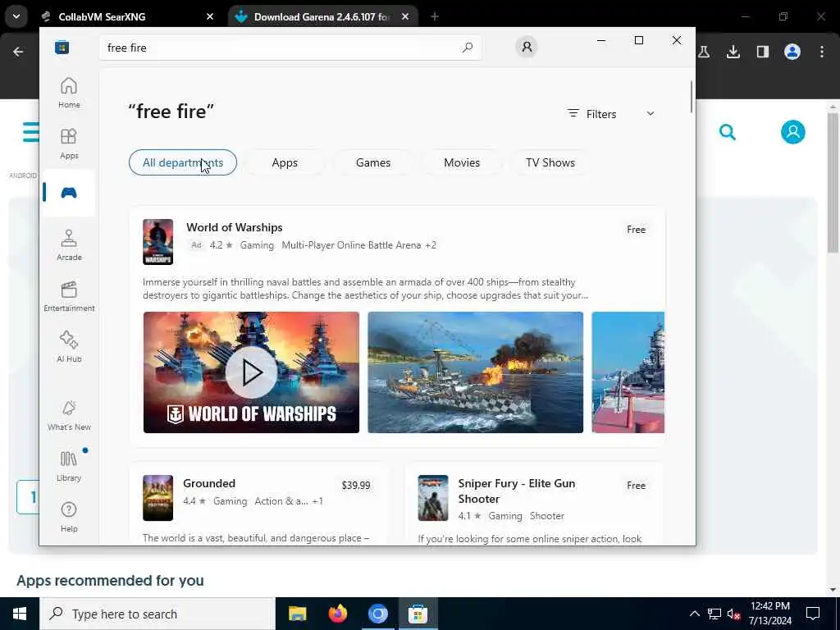The image size is (840, 630).
Task: Close the CollabVM SearXNG tab
Action: [x=210, y=16]
